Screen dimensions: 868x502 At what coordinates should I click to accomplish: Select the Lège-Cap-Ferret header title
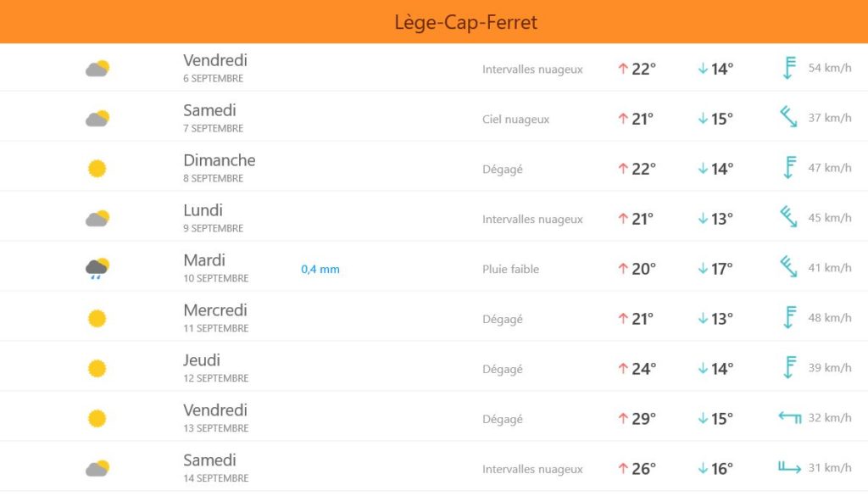coord(465,22)
